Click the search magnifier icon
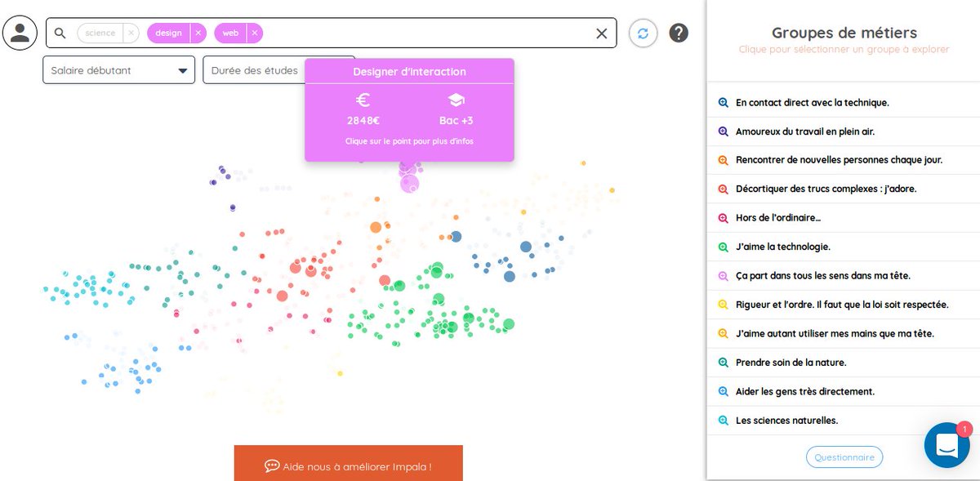 pyautogui.click(x=60, y=33)
